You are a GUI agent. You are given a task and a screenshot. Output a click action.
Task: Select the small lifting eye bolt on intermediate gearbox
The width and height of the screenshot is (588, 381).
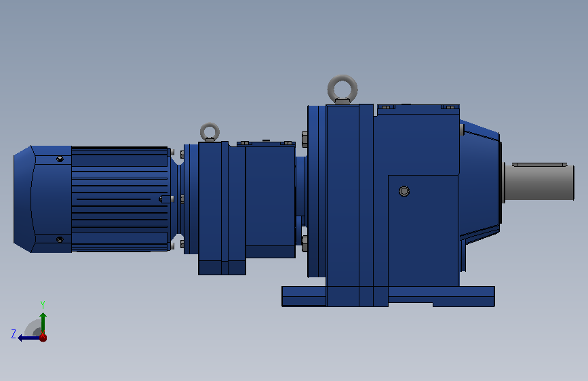point(210,132)
